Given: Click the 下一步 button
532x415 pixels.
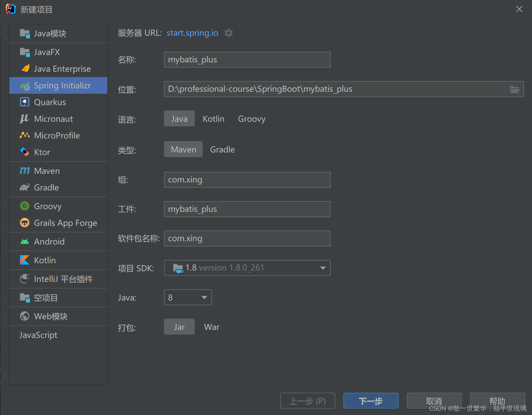Looking at the screenshot, I should [371, 401].
